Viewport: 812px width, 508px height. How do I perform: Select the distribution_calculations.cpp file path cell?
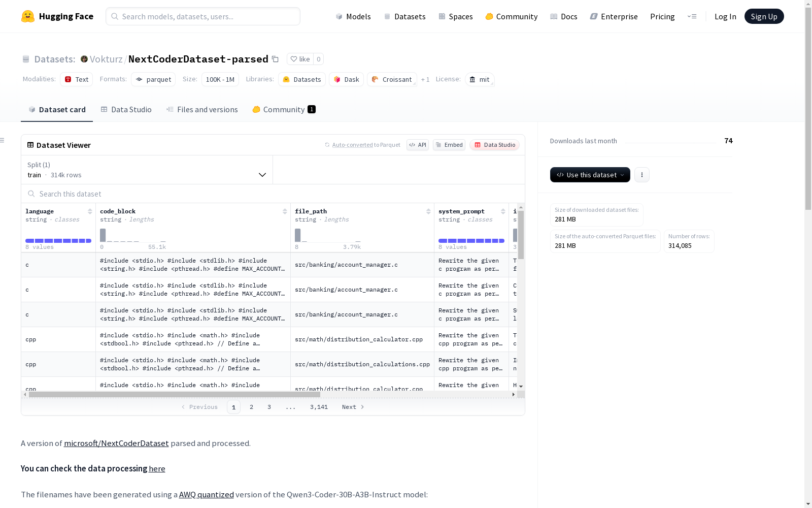coord(362,364)
